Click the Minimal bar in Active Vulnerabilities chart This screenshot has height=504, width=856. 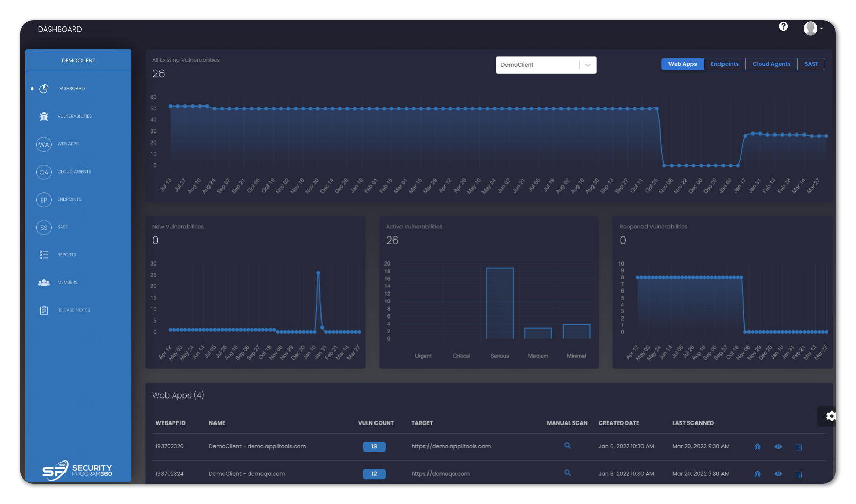pos(576,331)
